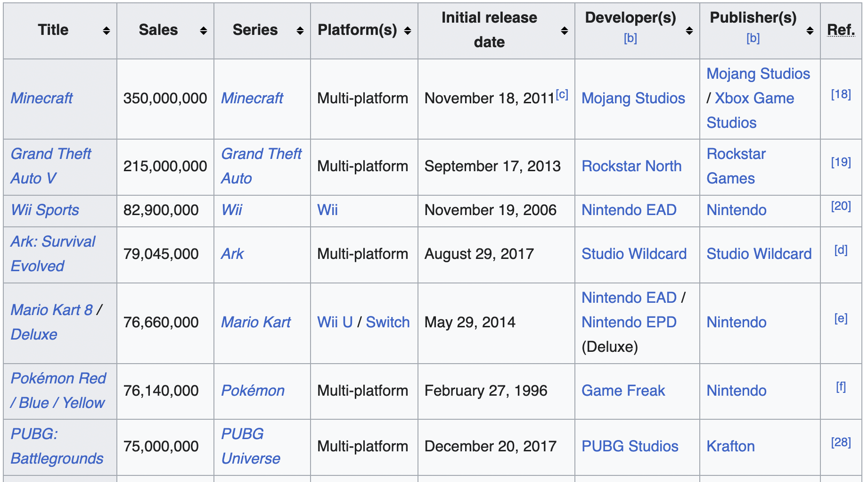Open Wii U platform link

(335, 322)
